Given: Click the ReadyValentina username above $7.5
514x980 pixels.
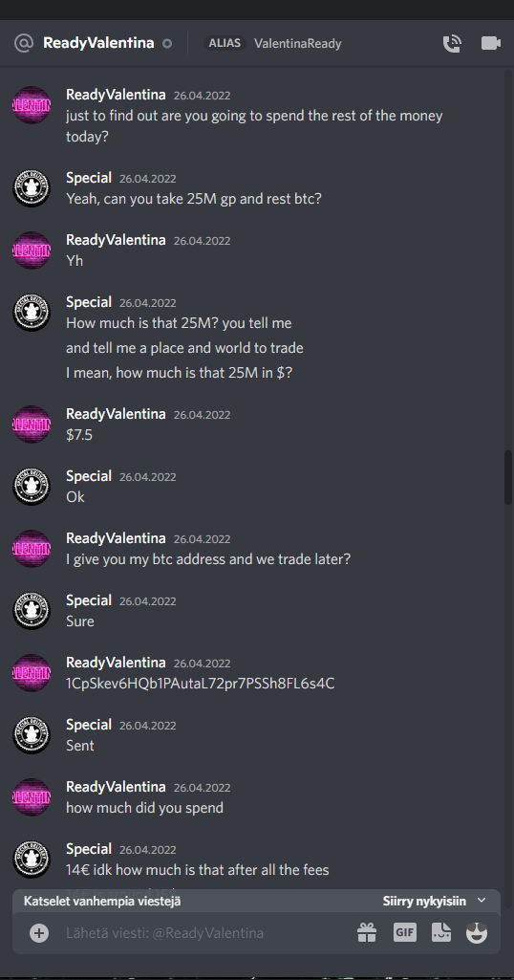Looking at the screenshot, I should tap(116, 414).
